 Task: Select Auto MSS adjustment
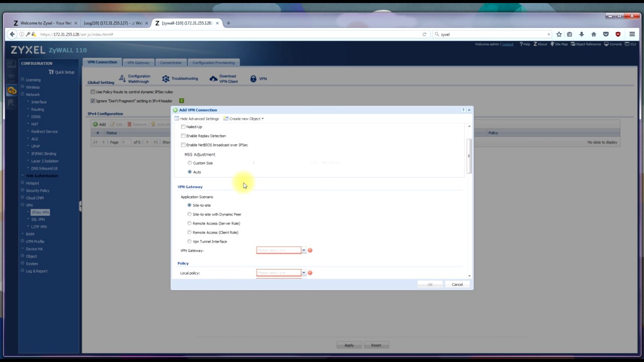click(190, 172)
